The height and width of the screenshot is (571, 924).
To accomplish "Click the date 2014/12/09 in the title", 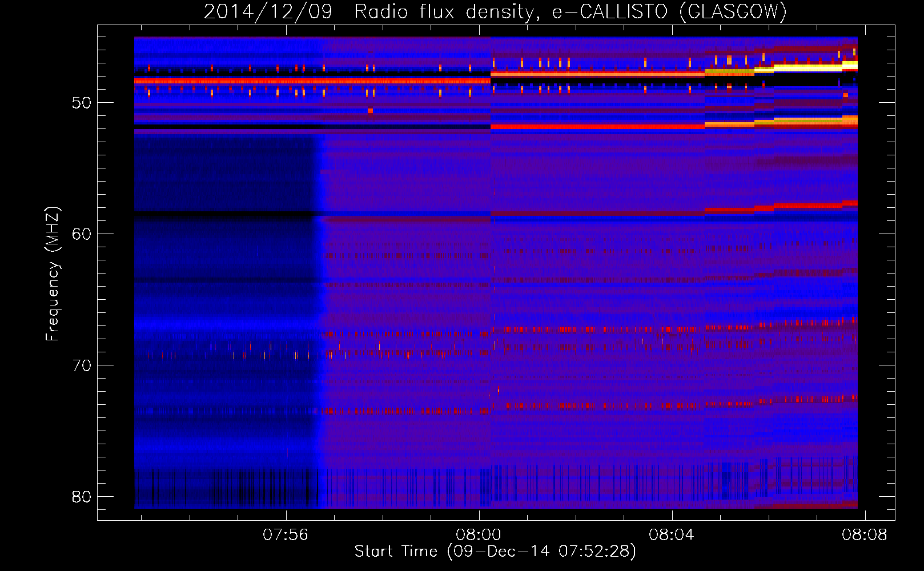I will pos(268,12).
